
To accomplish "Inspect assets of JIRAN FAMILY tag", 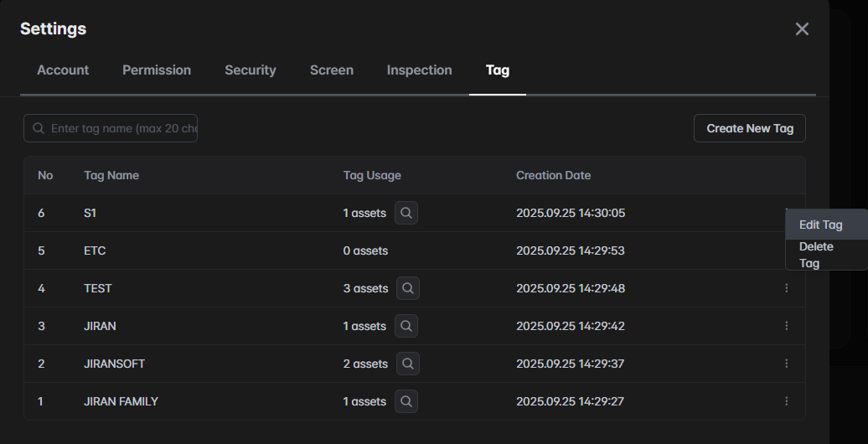I will [x=406, y=401].
